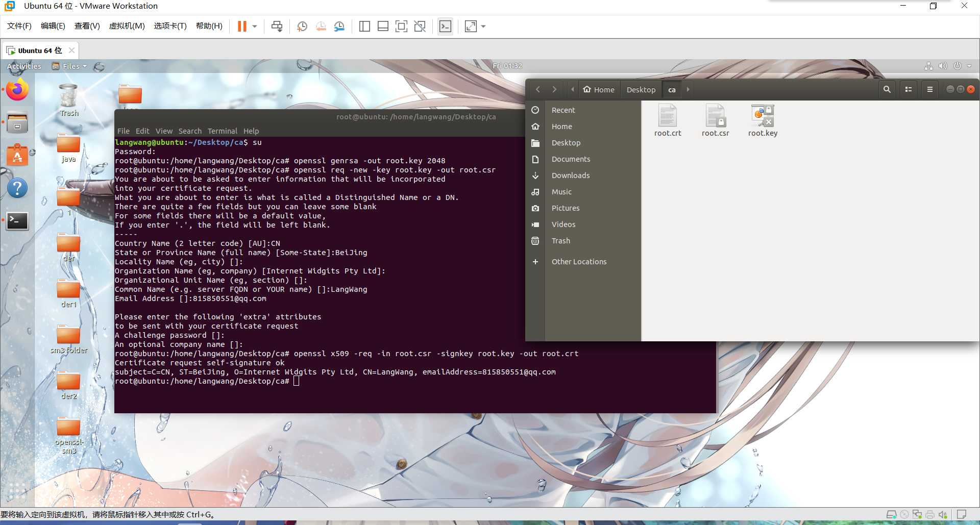Screen dimensions: 980x525
Task: Select the java folder on desktop
Action: [x=69, y=148]
